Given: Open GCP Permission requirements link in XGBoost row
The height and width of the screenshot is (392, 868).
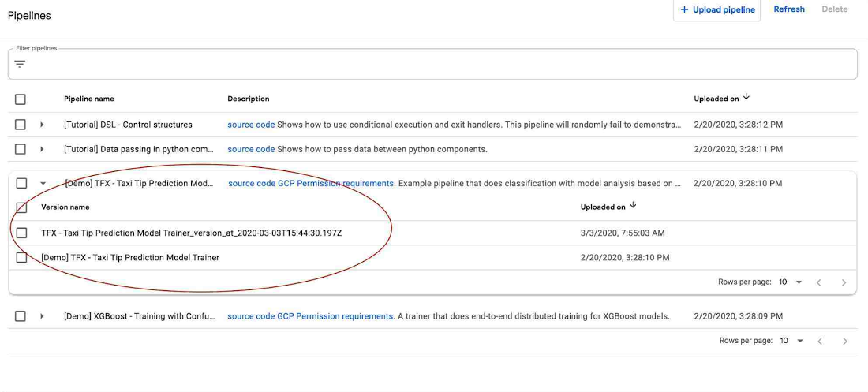Looking at the screenshot, I should (x=335, y=316).
